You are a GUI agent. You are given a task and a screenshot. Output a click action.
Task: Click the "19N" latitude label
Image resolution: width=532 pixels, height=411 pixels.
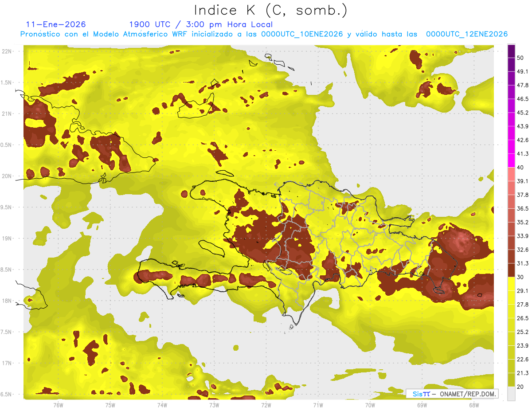pos(7,239)
